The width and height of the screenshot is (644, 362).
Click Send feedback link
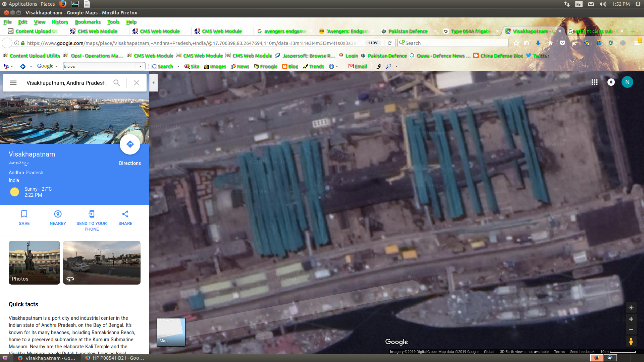(582, 352)
